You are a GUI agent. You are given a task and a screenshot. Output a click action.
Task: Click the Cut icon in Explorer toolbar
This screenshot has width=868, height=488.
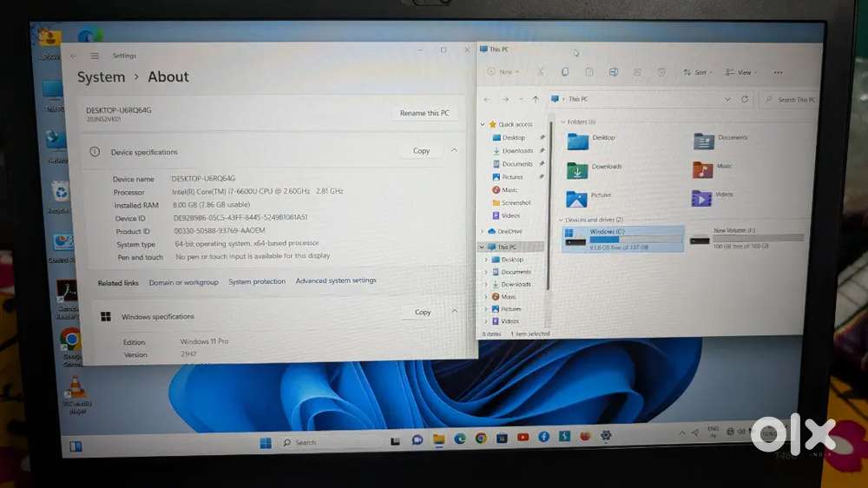pos(540,72)
